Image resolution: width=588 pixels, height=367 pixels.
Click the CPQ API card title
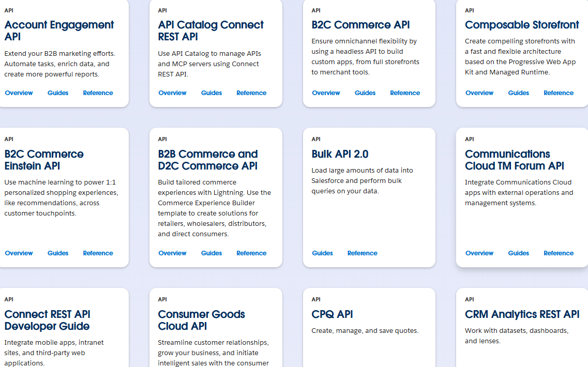(x=332, y=314)
